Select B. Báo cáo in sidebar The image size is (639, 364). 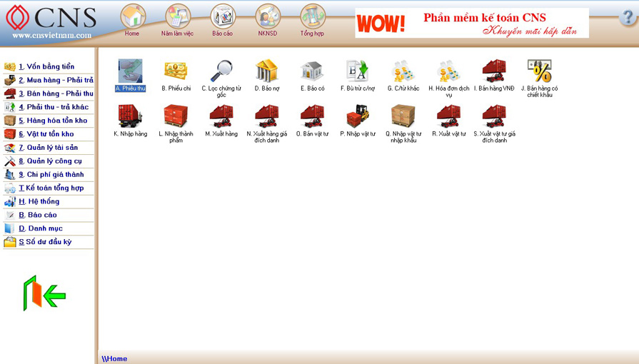tap(49, 215)
